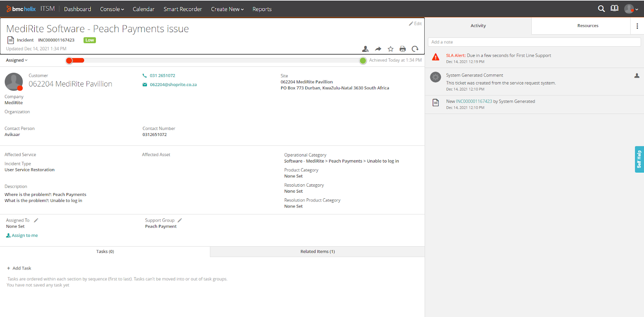Image resolution: width=644 pixels, height=317 pixels.
Task: Switch to the Resources tab
Action: (588, 26)
